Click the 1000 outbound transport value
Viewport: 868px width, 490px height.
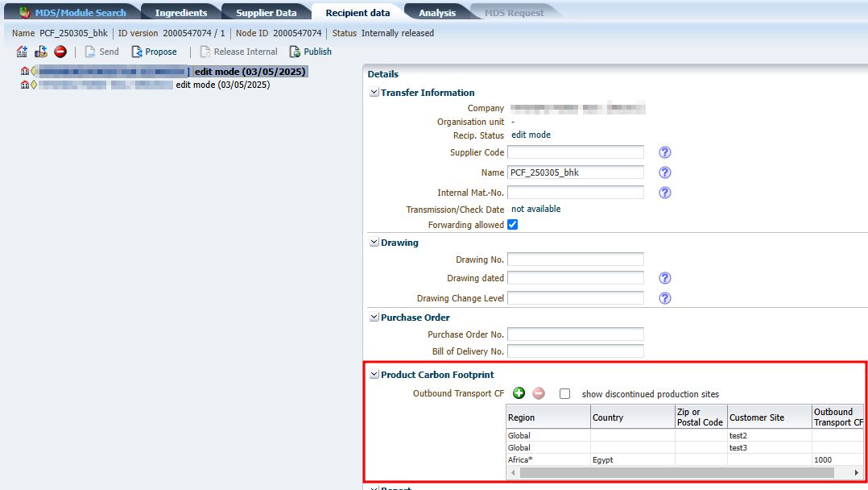pos(837,459)
